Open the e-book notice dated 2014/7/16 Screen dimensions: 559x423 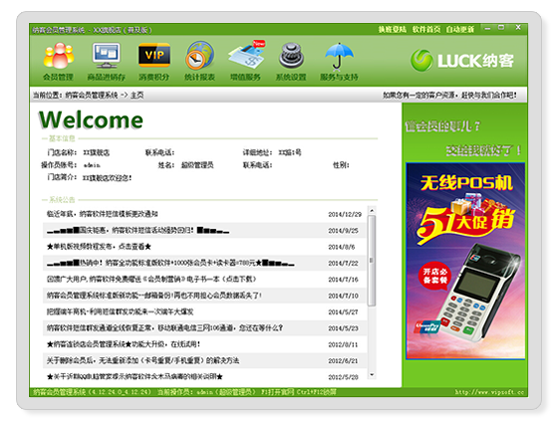click(205, 279)
